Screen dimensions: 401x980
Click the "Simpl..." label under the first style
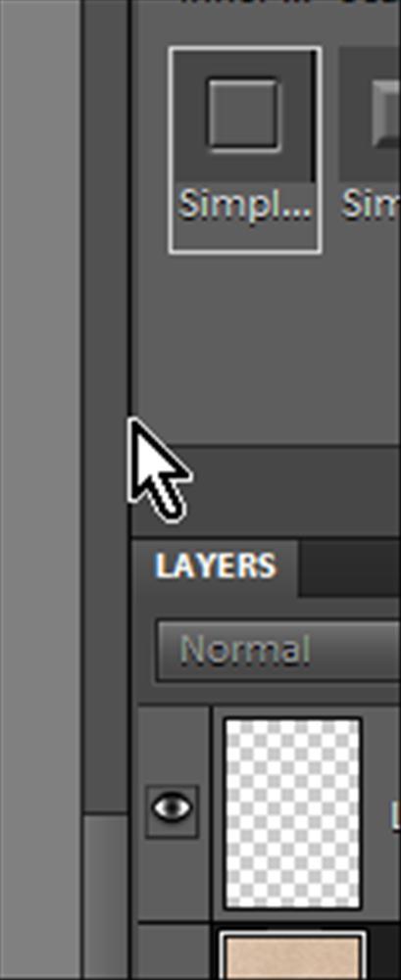244,205
